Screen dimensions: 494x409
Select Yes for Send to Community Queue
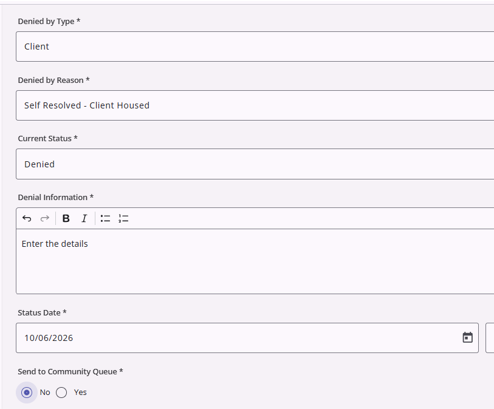click(61, 392)
